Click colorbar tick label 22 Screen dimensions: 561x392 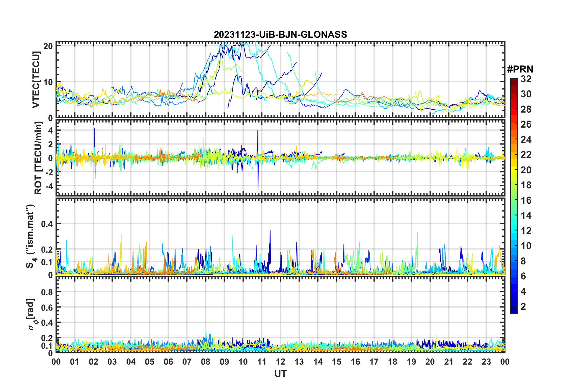pos(526,155)
